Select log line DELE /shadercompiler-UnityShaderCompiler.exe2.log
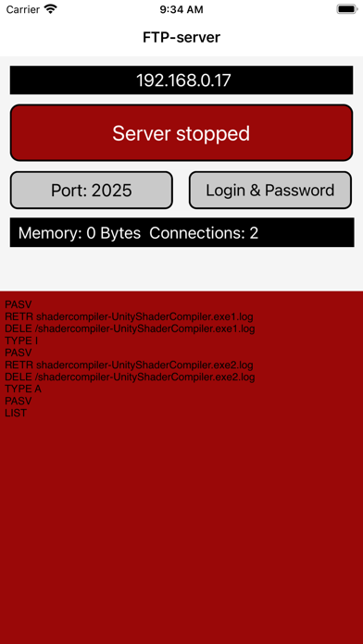Screen dimensions: 363x644 pyautogui.click(x=130, y=377)
